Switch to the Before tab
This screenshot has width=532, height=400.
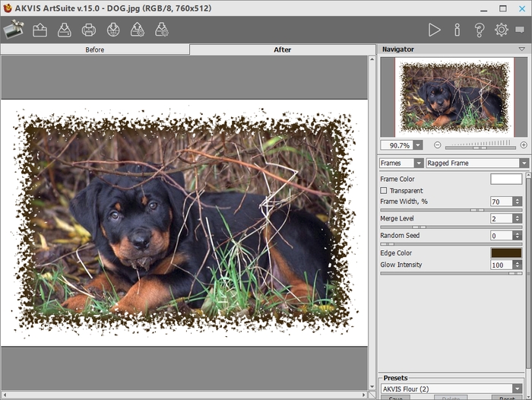click(x=95, y=49)
